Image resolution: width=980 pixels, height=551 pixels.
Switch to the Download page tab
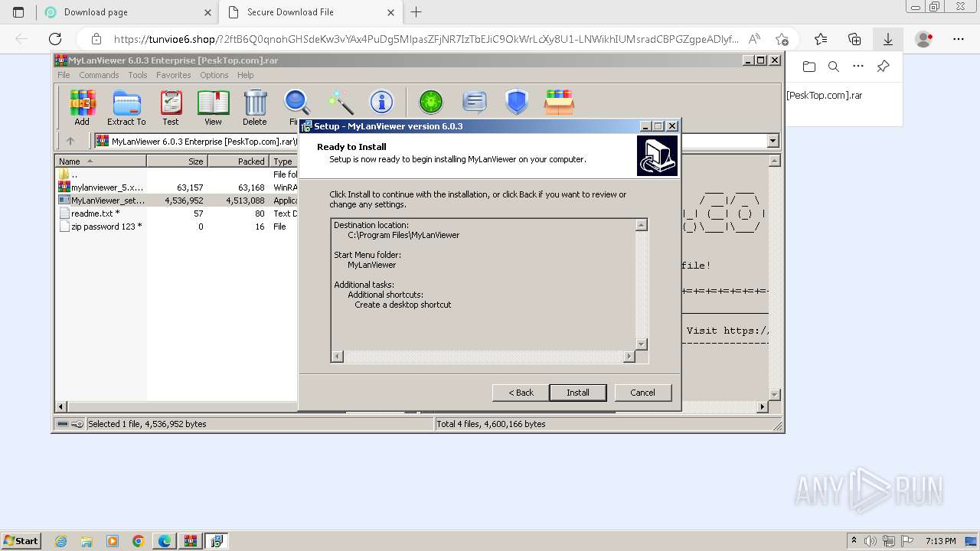click(x=127, y=12)
